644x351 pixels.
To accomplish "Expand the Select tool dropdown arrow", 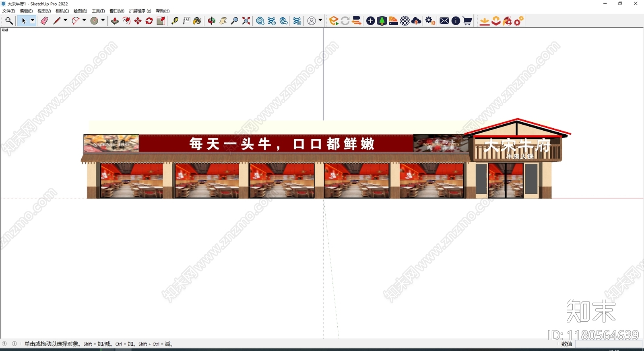I will tap(33, 21).
